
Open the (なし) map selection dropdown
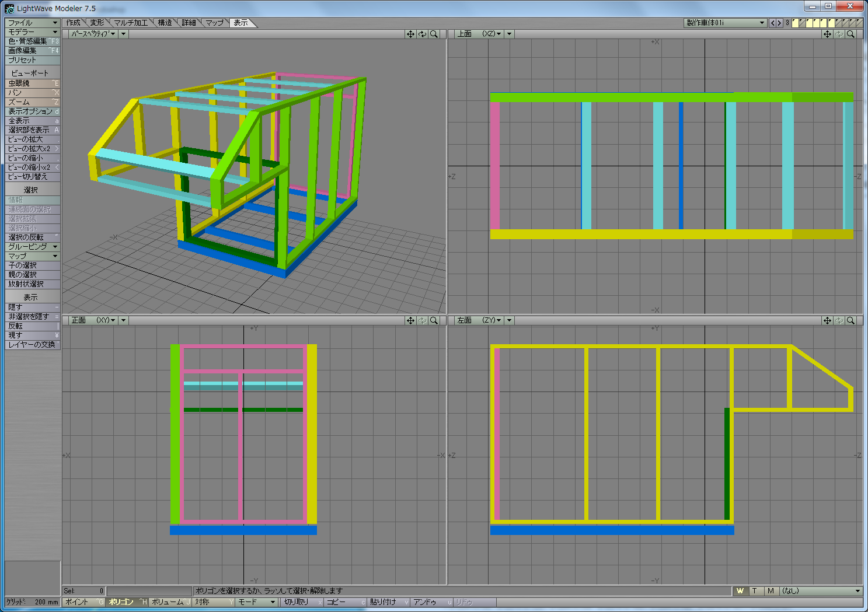[821, 591]
